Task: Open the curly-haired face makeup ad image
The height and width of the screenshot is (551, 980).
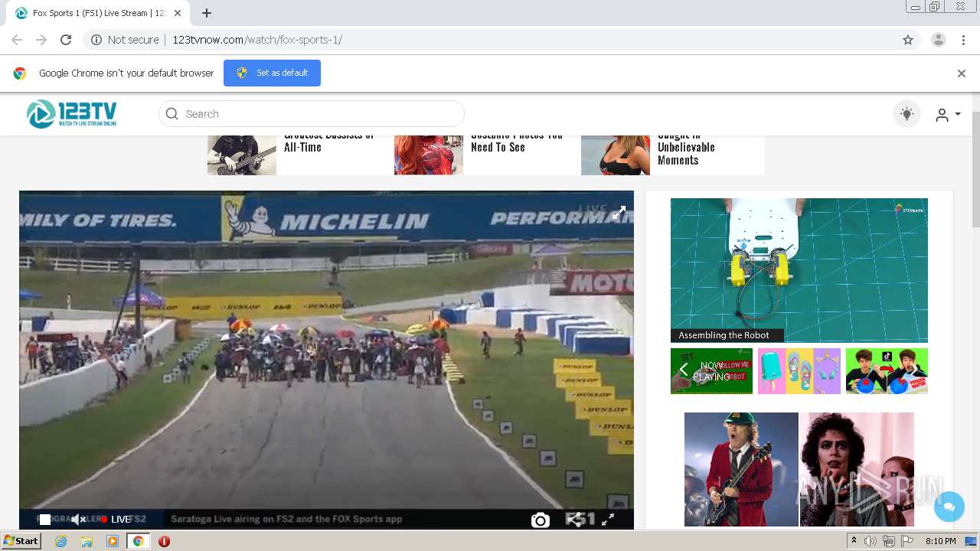Action: [857, 469]
